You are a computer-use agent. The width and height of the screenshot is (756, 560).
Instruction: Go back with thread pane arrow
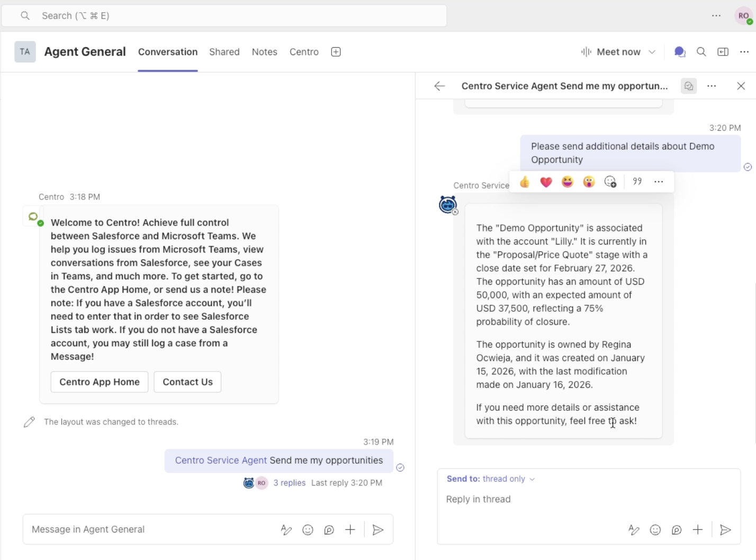click(x=439, y=86)
